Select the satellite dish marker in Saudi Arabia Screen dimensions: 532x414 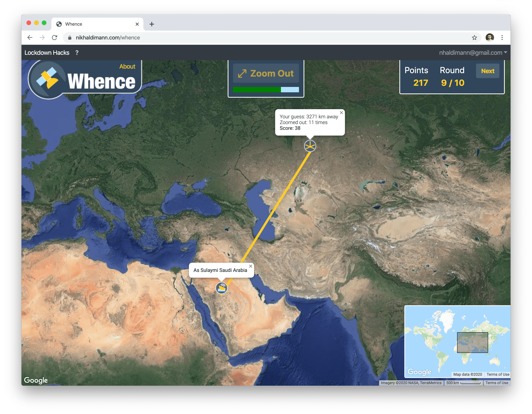[222, 287]
